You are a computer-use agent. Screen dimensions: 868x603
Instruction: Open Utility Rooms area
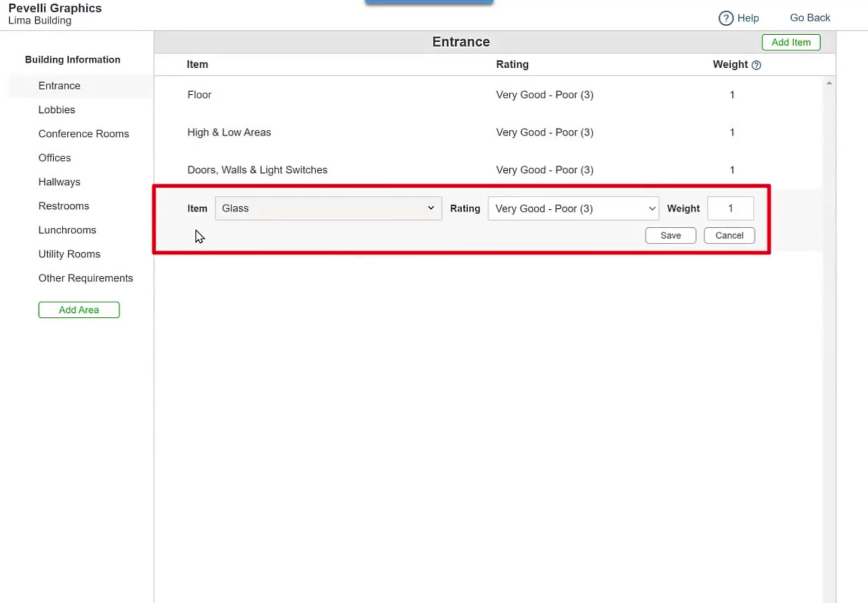pos(69,254)
